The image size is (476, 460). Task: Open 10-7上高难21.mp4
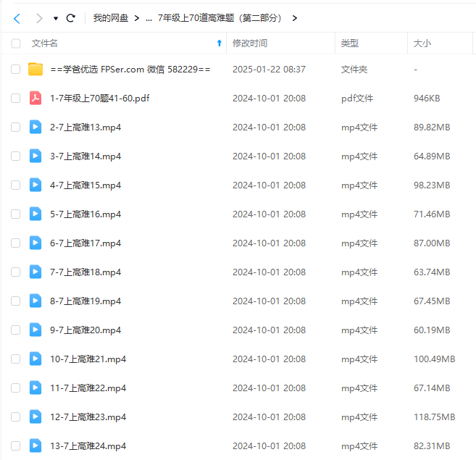[88, 359]
